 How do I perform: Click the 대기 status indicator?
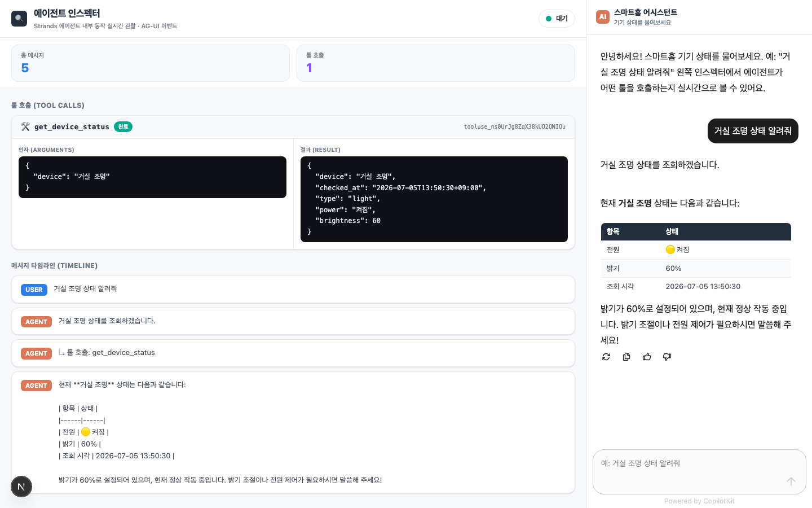[x=557, y=19]
